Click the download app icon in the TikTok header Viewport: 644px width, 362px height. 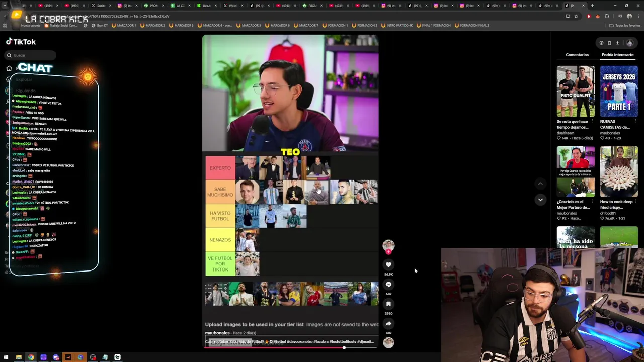617,43
